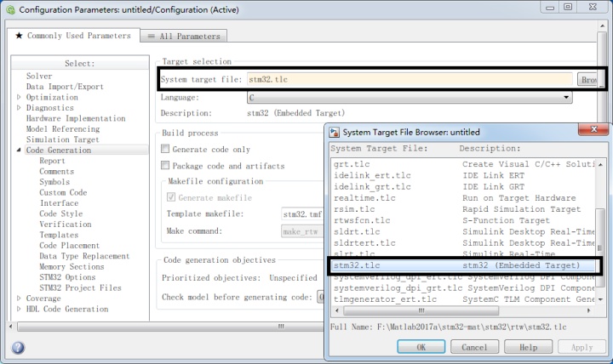
Task: Click the Browse button for system target file
Action: [x=588, y=79]
